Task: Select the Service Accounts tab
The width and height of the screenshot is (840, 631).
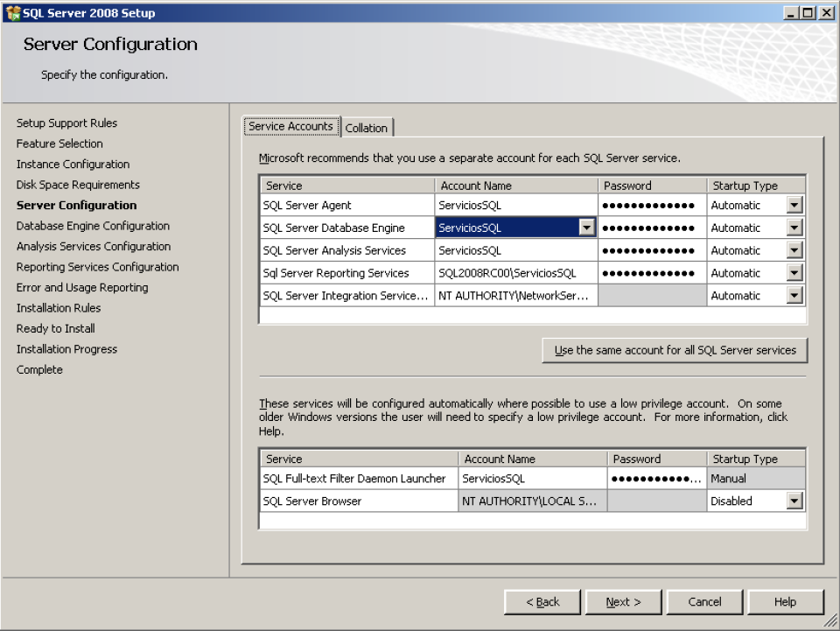Action: tap(290, 126)
